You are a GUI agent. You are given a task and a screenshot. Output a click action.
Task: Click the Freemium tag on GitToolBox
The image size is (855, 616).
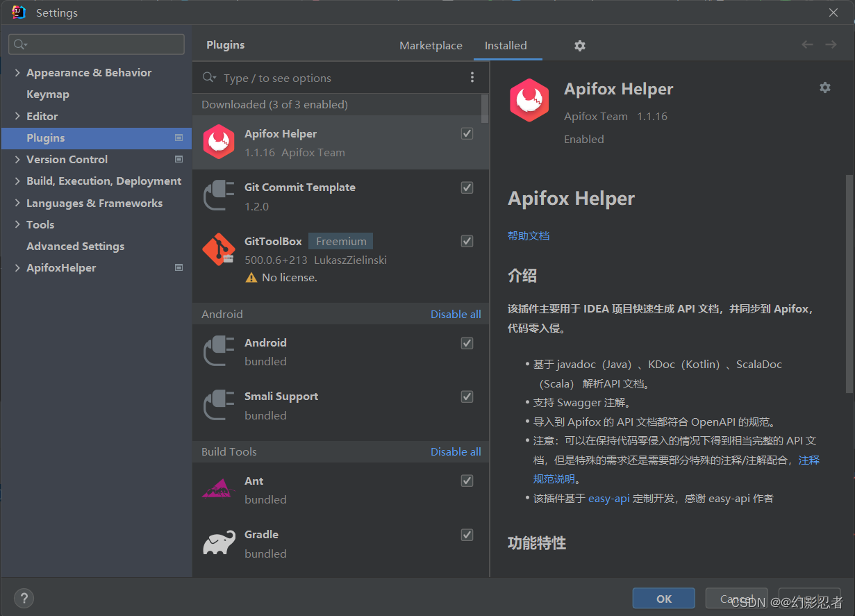(x=341, y=241)
